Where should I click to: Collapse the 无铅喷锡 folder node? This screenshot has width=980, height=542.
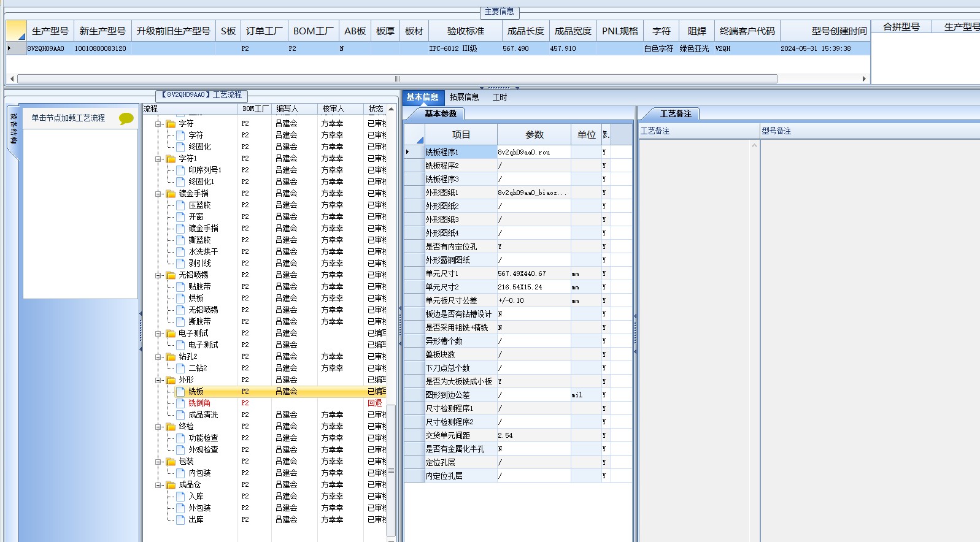pyautogui.click(x=159, y=275)
